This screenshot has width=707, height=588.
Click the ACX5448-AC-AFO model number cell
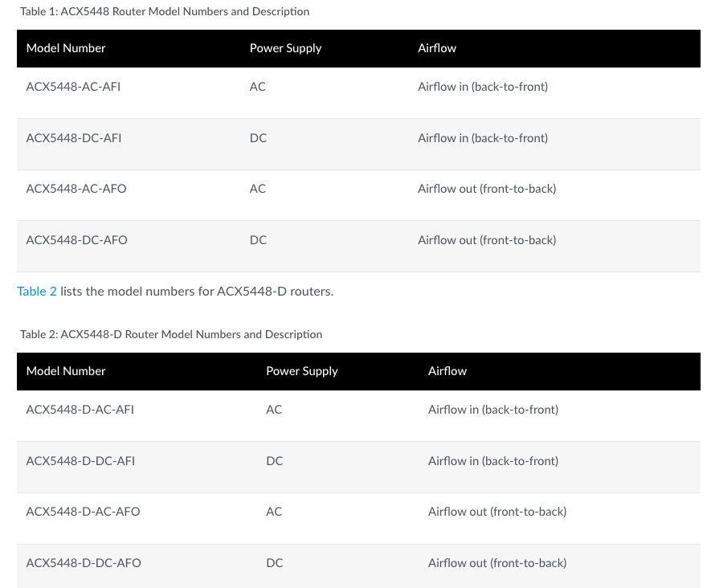pyautogui.click(x=76, y=189)
